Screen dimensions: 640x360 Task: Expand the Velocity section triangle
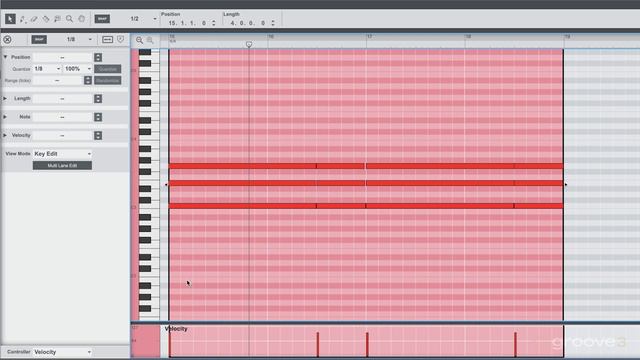pyautogui.click(x=5, y=135)
